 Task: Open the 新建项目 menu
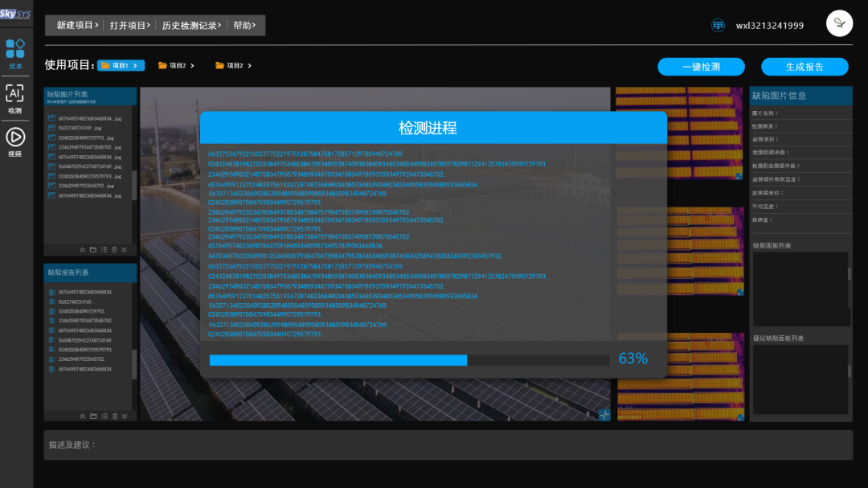pyautogui.click(x=77, y=25)
